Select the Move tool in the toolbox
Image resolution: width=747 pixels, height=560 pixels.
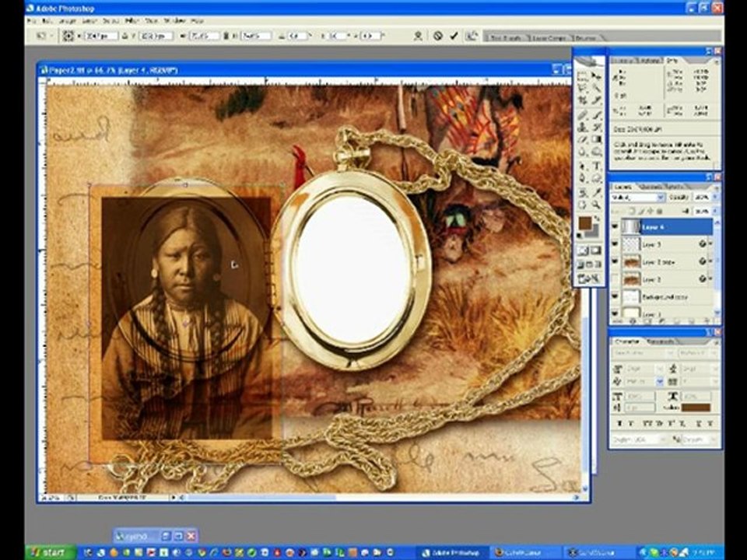597,75
